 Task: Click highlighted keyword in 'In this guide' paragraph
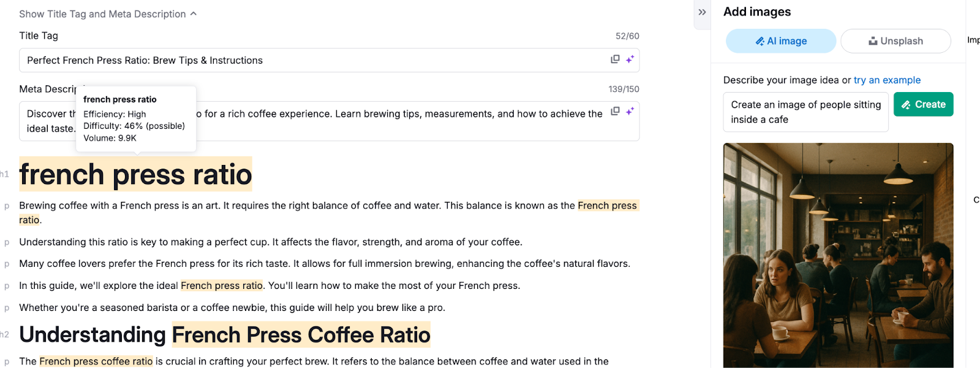(221, 286)
